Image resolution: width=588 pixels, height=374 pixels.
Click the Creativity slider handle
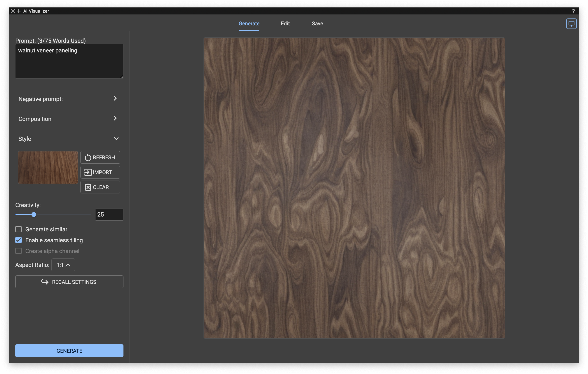point(34,215)
